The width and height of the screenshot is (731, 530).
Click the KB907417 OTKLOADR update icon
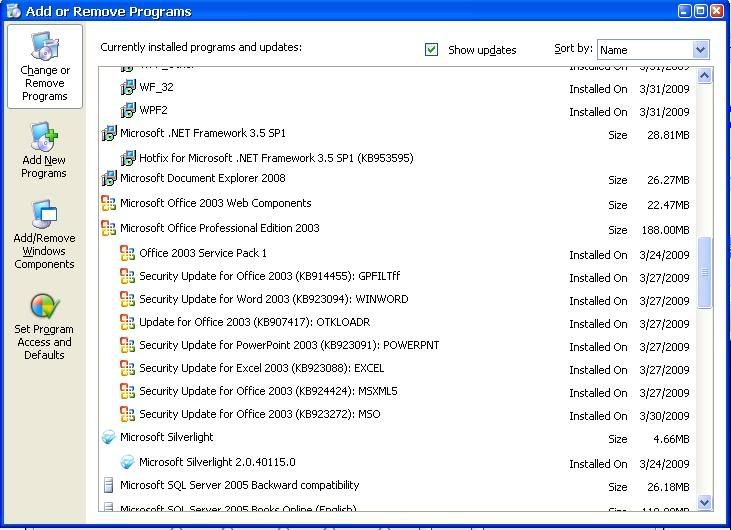coord(127,322)
